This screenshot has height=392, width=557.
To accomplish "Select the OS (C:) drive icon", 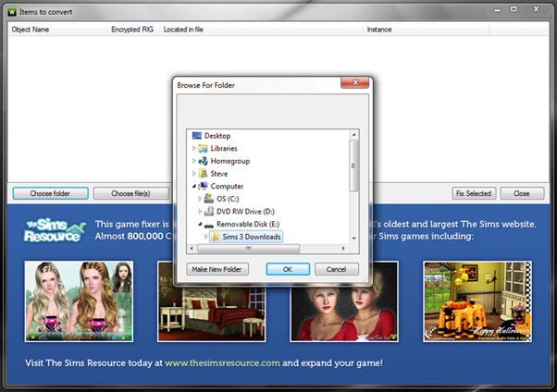I will [209, 198].
